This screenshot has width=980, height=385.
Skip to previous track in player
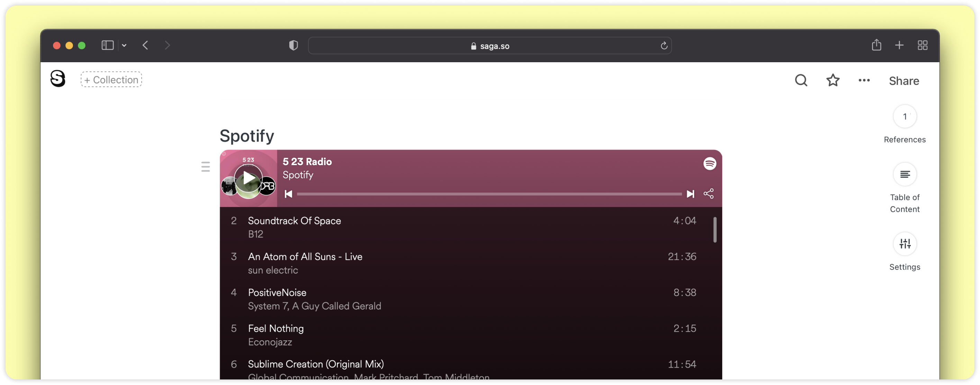click(x=288, y=194)
